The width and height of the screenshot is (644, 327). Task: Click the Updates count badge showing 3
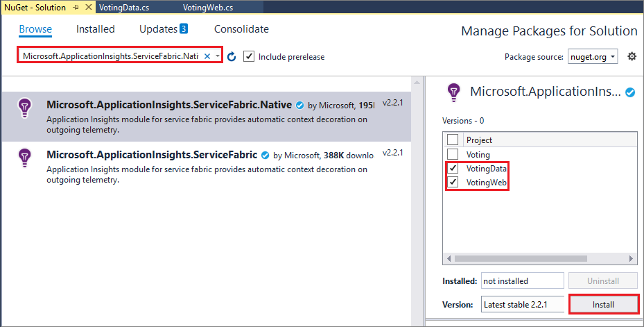[x=184, y=28]
